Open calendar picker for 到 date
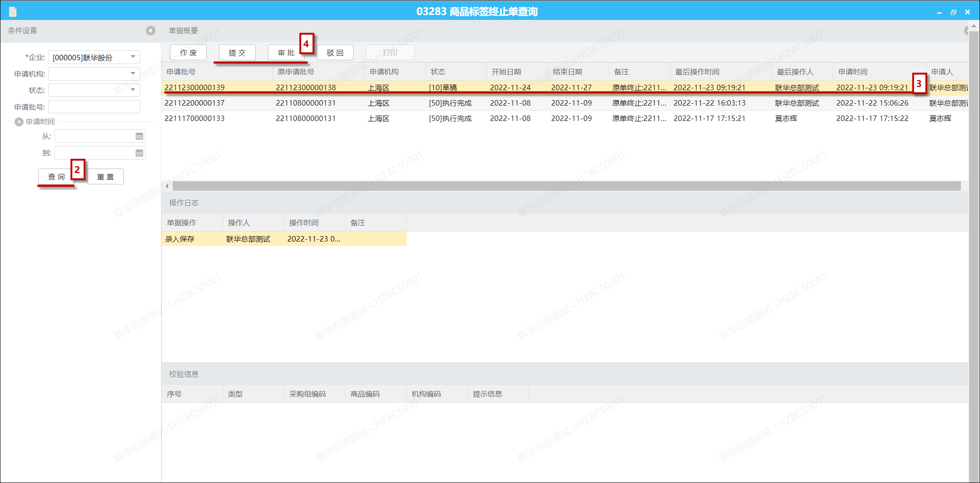 (139, 153)
